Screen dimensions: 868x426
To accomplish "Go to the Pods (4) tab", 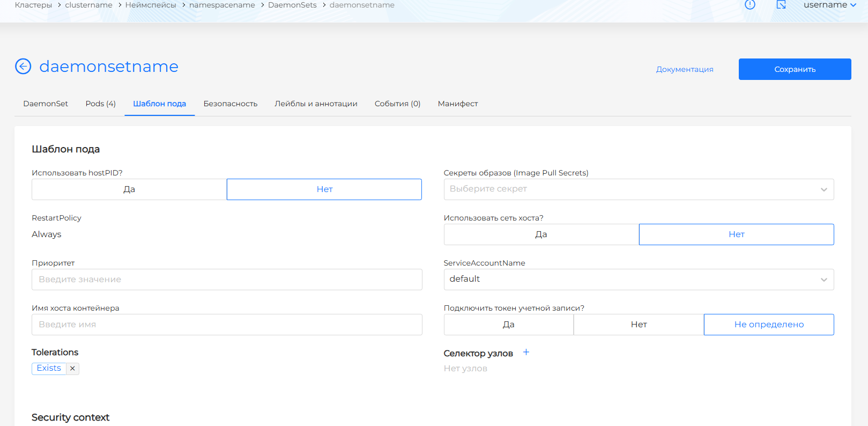I will 100,104.
